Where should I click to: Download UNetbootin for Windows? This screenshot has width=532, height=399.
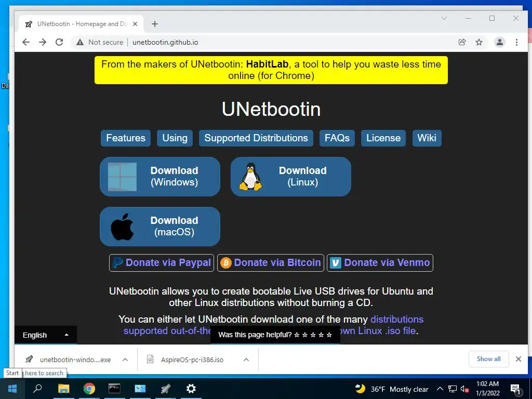160,177
